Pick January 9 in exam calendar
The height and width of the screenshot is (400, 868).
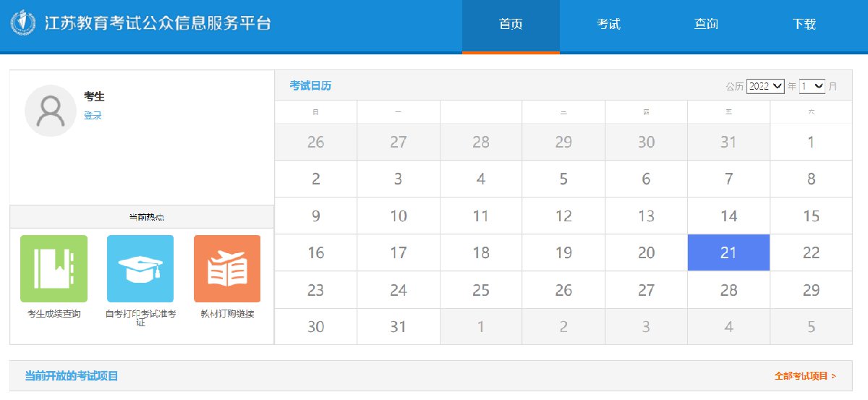click(315, 216)
